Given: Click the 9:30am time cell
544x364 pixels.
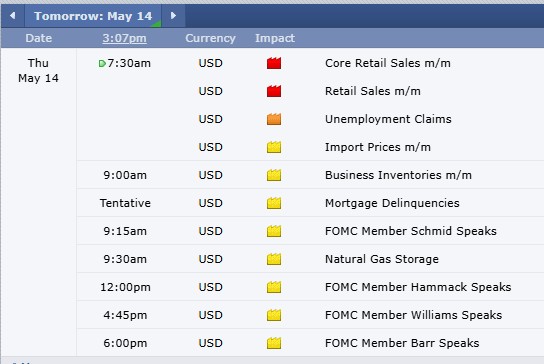Looking at the screenshot, I should pyautogui.click(x=125, y=259).
